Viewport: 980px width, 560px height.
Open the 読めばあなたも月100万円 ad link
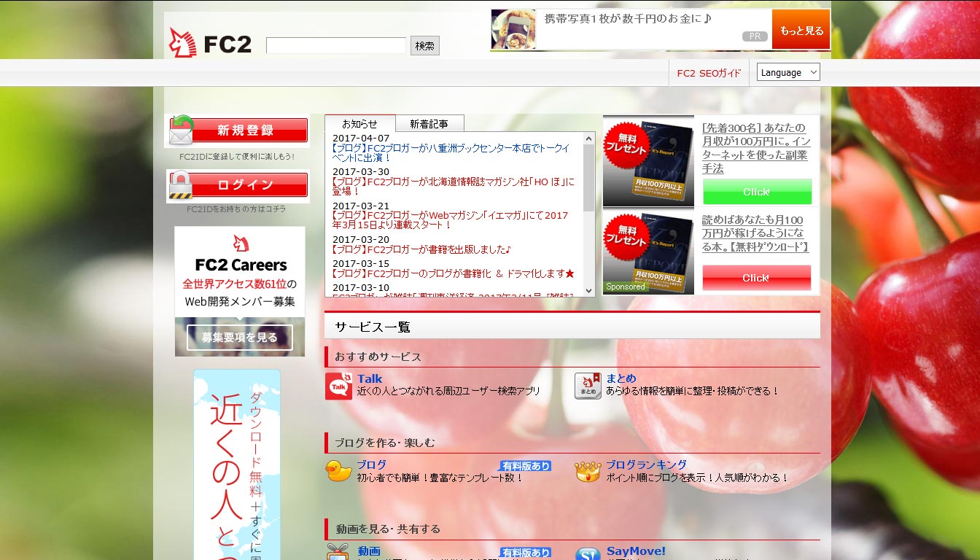point(755,233)
